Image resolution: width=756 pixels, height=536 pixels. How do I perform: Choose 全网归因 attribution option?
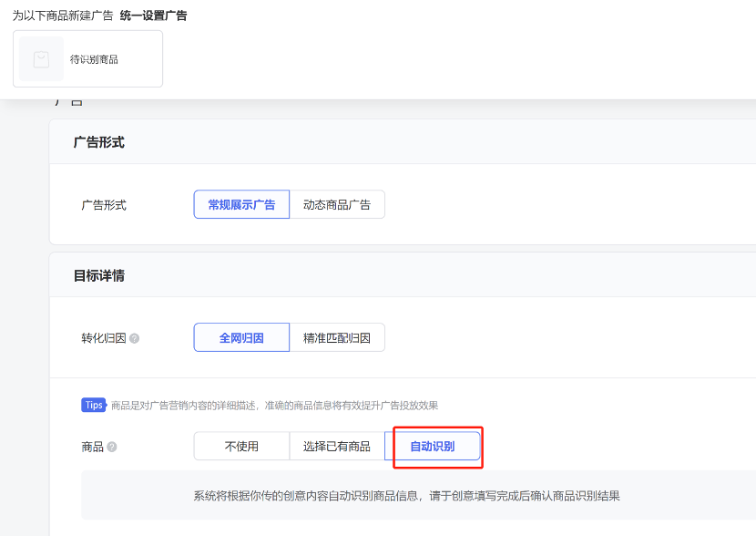(241, 338)
